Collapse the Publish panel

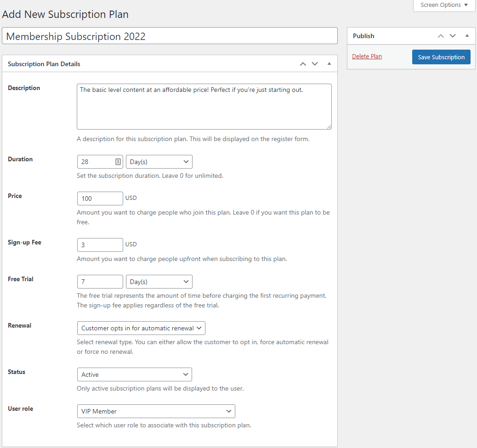(x=467, y=36)
